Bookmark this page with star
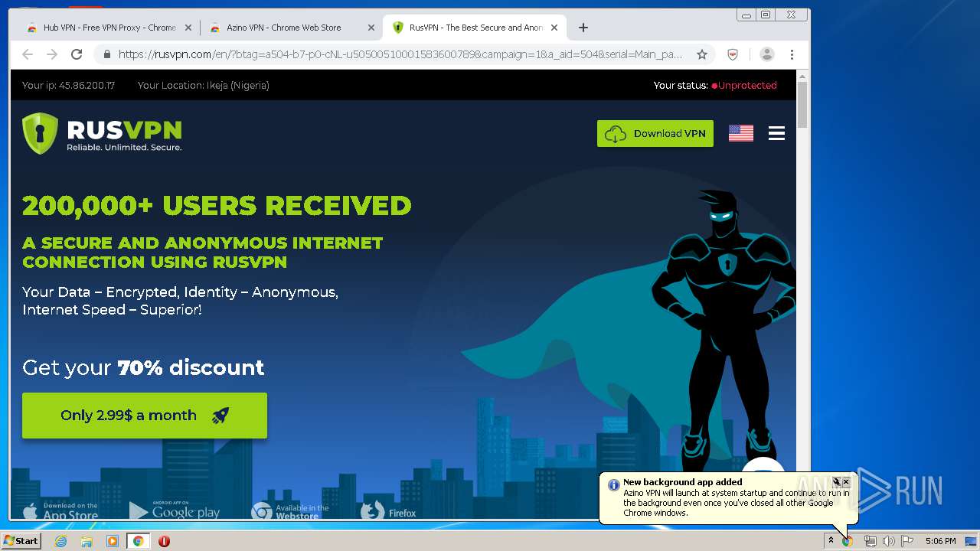 701,54
